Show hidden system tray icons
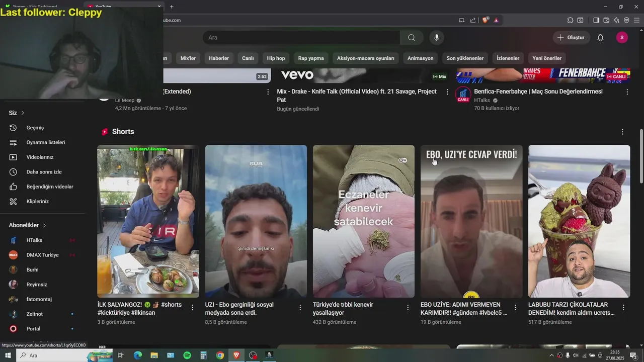644x362 pixels. pyautogui.click(x=552, y=355)
